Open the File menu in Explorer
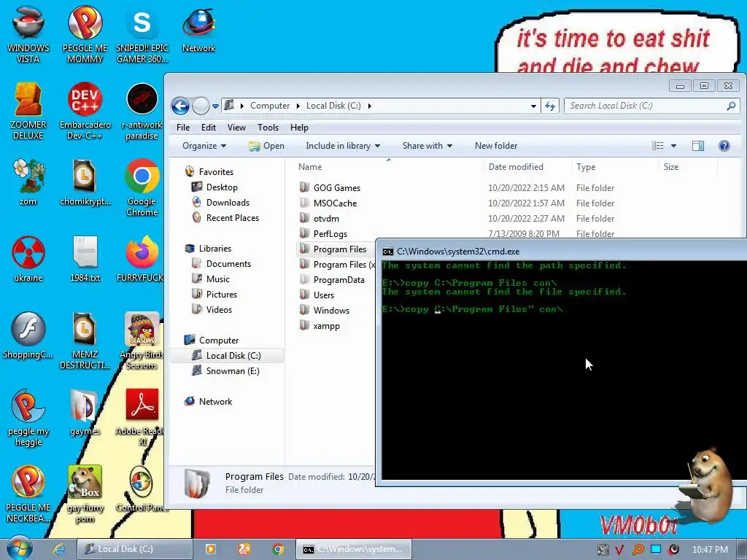Viewport: 747px width, 560px height. click(x=183, y=128)
